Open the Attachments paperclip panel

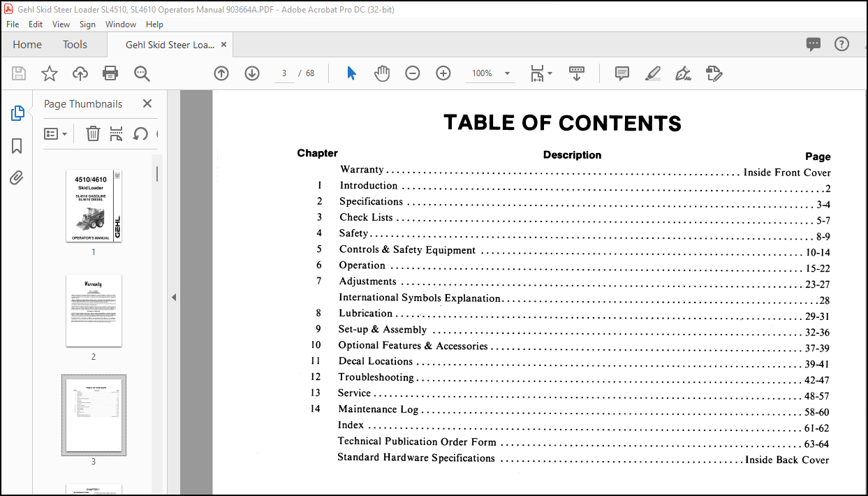17,178
